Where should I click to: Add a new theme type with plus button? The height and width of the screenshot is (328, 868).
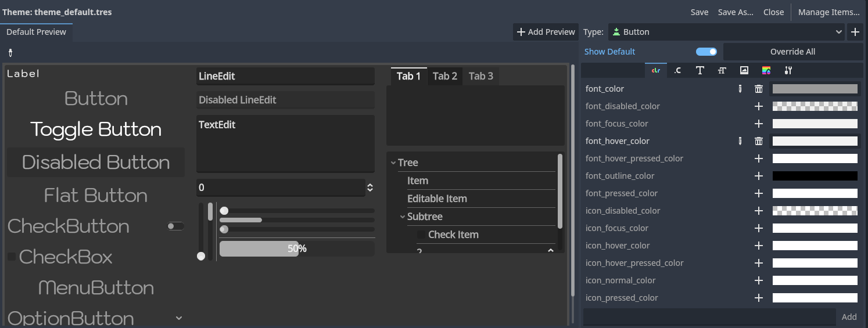click(x=855, y=32)
